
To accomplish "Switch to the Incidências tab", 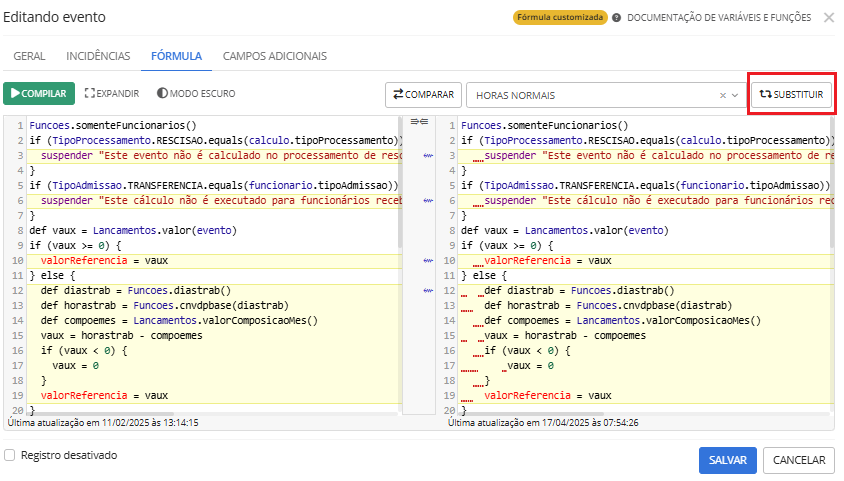I will pyautogui.click(x=98, y=56).
